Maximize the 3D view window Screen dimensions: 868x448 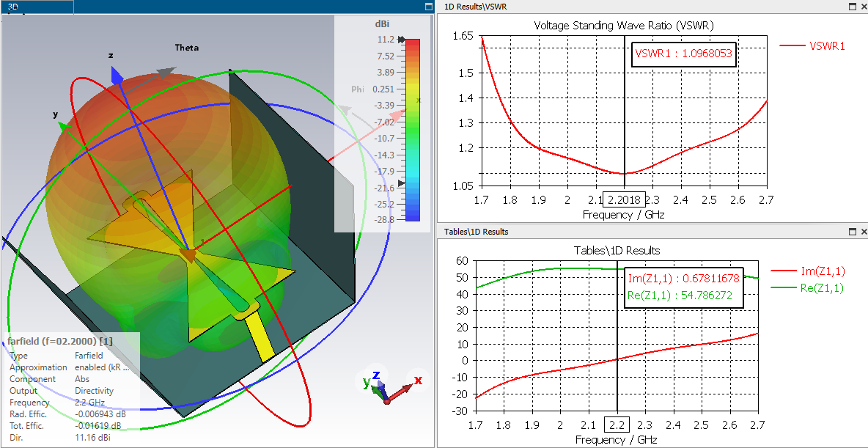(x=427, y=7)
